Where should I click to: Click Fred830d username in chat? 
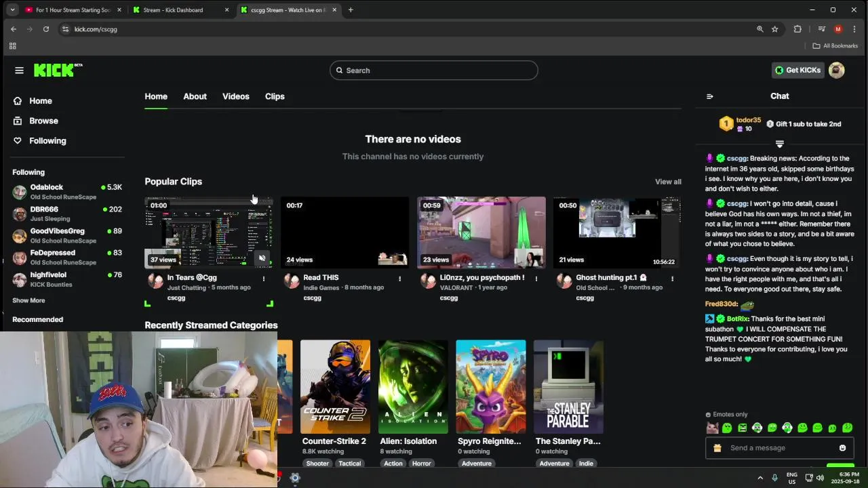[721, 304]
